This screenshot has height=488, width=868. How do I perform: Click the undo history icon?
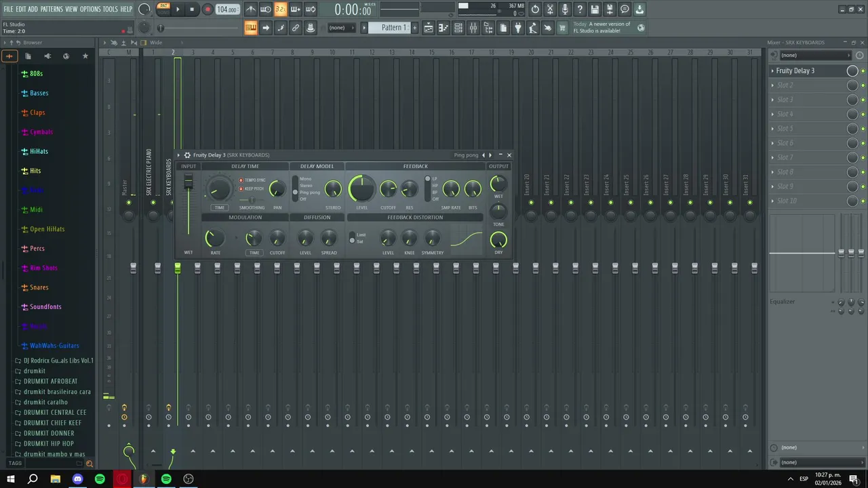tap(535, 9)
